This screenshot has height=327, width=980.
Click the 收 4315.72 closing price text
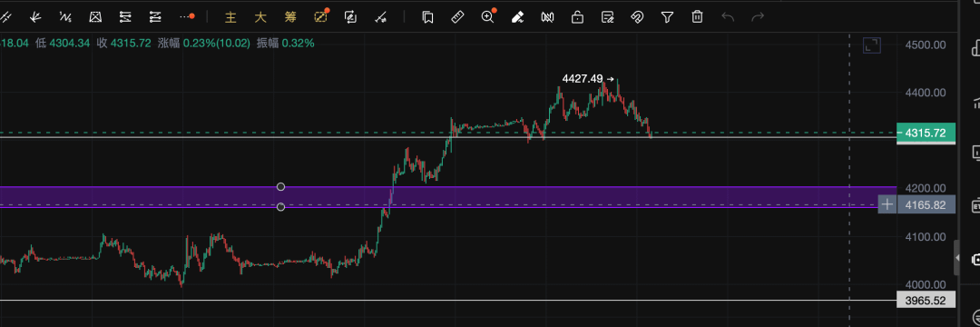pos(123,43)
